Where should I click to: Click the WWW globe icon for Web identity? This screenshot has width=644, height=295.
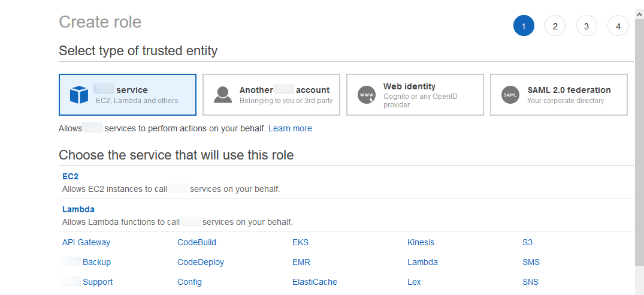tap(367, 95)
